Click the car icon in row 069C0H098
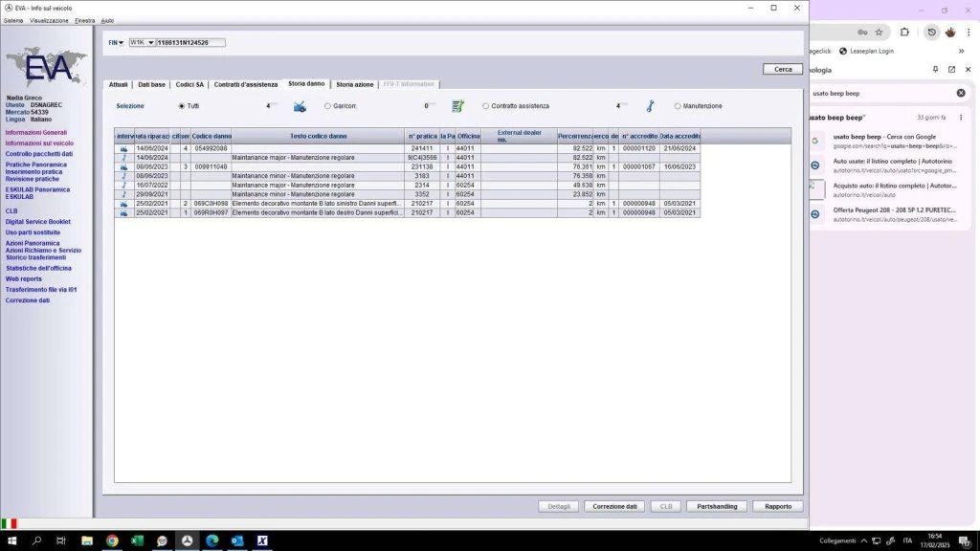The width and height of the screenshot is (980, 551). click(x=123, y=204)
